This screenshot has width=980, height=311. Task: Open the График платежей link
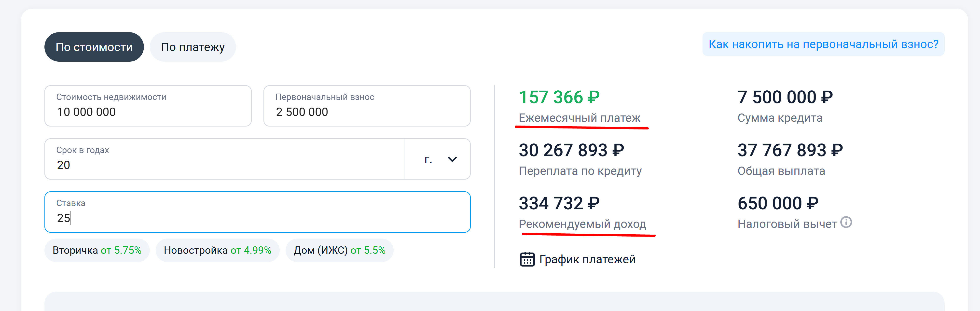coord(587,259)
